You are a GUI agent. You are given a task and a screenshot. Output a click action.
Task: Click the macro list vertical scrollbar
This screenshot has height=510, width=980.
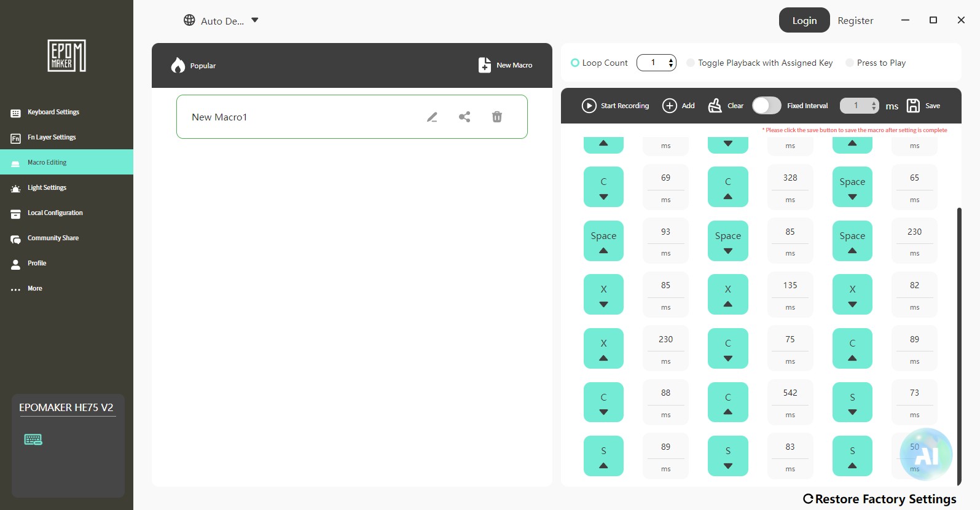point(959,346)
